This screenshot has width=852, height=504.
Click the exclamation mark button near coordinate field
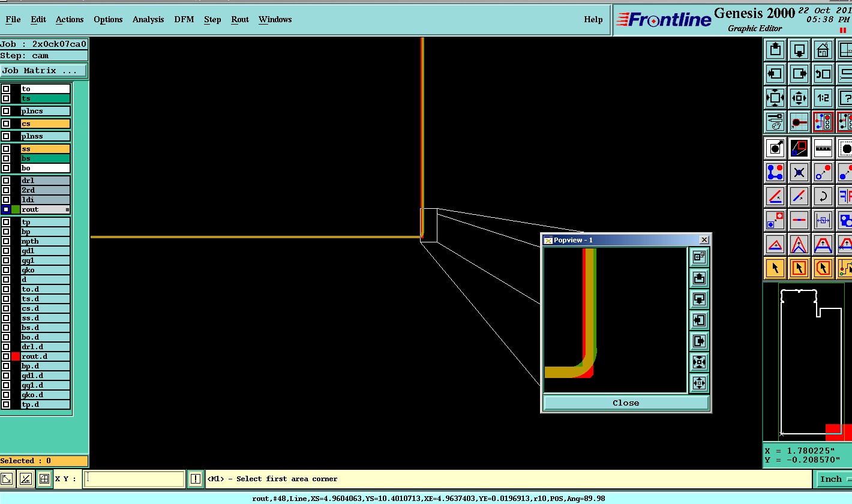tap(196, 479)
